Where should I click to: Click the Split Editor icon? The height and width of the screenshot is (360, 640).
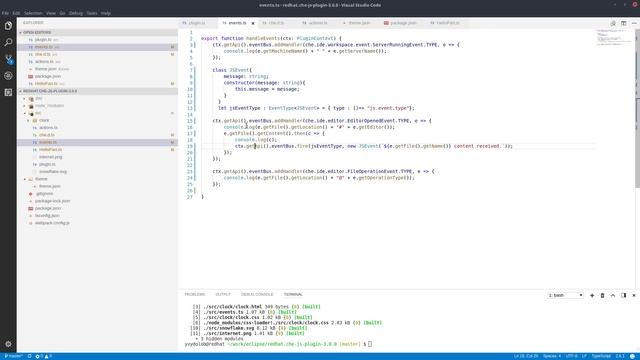pyautogui.click(x=624, y=23)
